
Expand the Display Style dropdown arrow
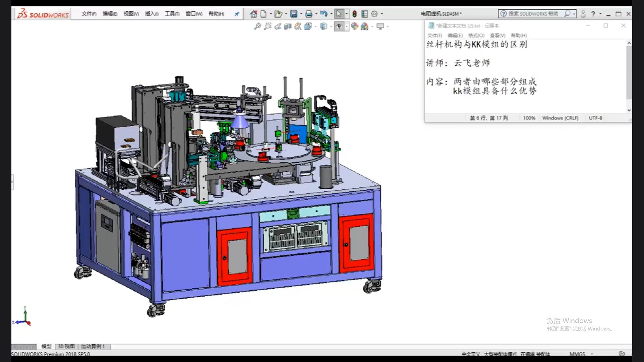(331, 26)
